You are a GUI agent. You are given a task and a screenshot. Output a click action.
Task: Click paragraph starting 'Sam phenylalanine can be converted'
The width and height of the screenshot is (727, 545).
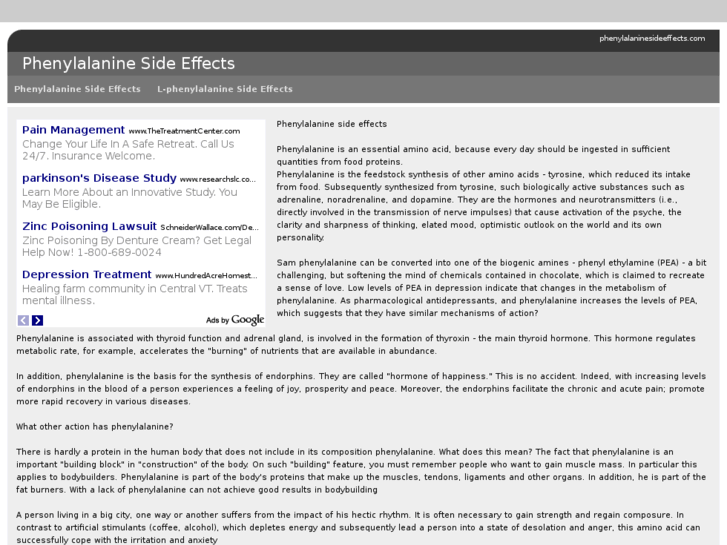pos(491,288)
